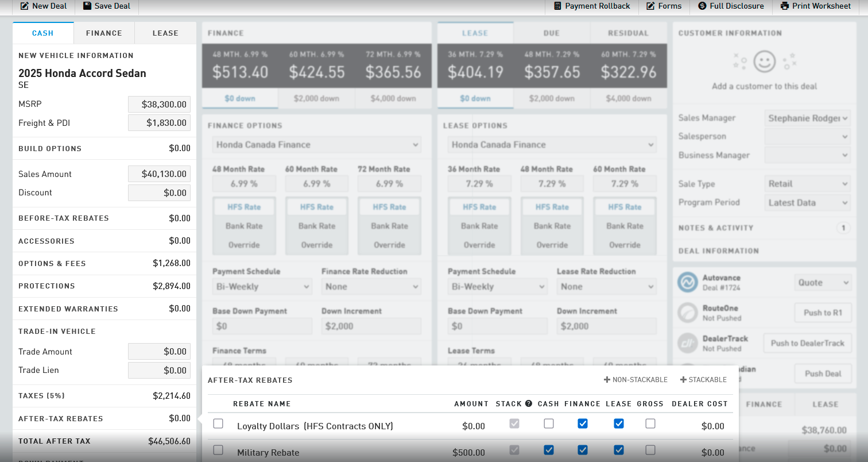The width and height of the screenshot is (868, 462).
Task: Select $2,000 down under Finance payments
Action: [316, 98]
